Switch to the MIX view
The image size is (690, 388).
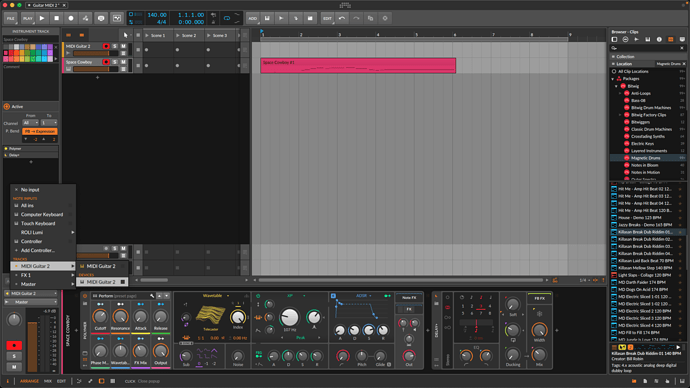[48, 381]
